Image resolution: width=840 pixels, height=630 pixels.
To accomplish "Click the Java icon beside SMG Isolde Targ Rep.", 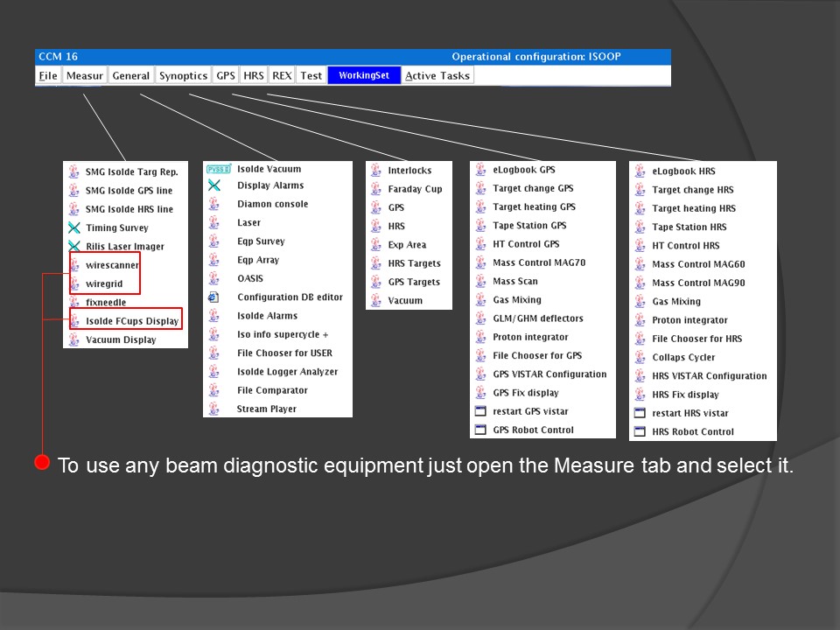I will (x=73, y=171).
